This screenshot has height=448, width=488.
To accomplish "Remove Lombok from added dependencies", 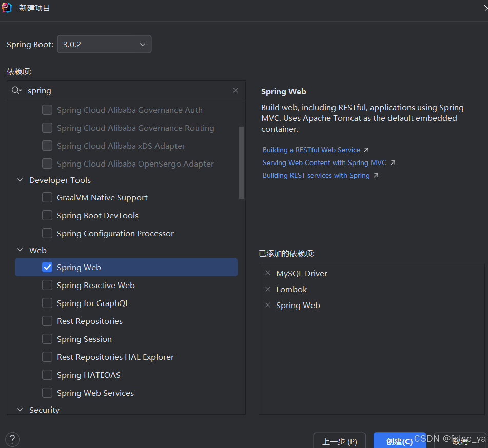I will (x=268, y=289).
